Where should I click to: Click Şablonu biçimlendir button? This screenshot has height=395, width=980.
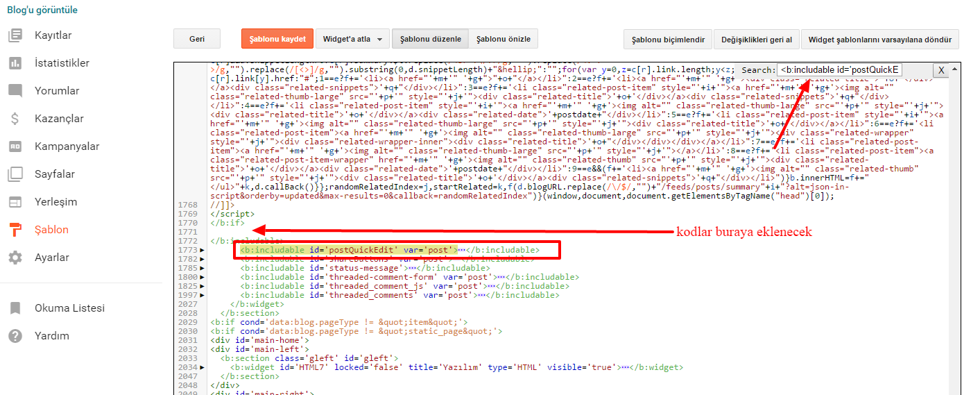[668, 40]
